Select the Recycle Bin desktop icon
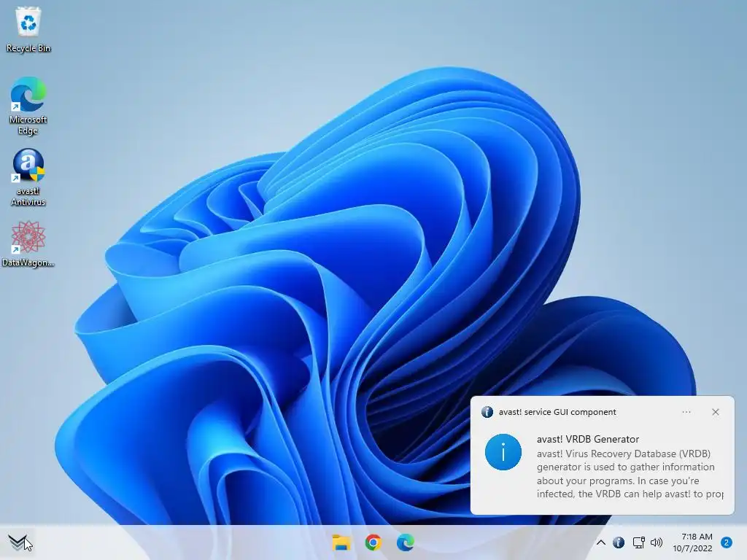 (28, 29)
